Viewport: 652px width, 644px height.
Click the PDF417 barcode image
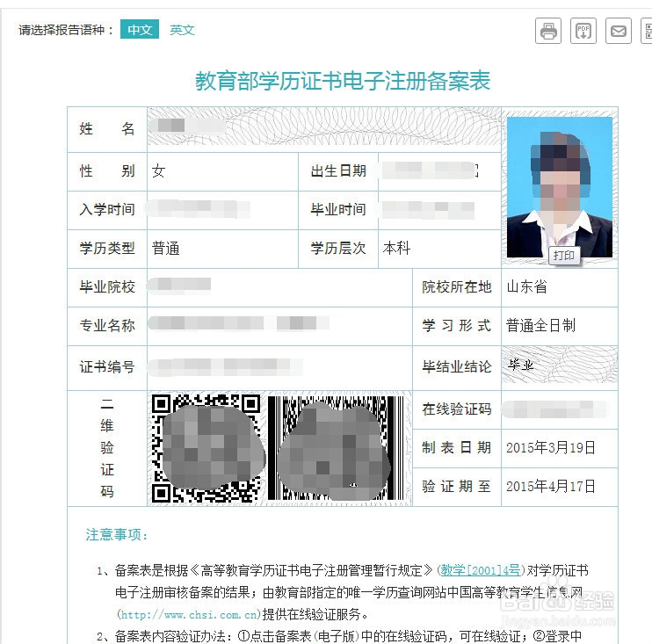(336, 448)
